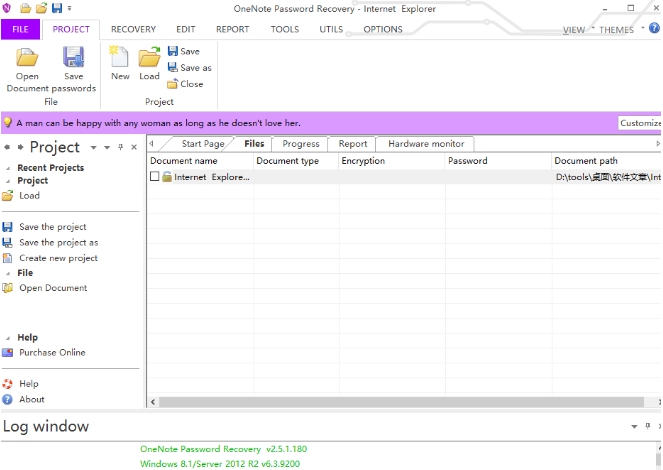This screenshot has height=470, width=663.
Task: Click the quick access save disk icon
Action: pos(57,8)
